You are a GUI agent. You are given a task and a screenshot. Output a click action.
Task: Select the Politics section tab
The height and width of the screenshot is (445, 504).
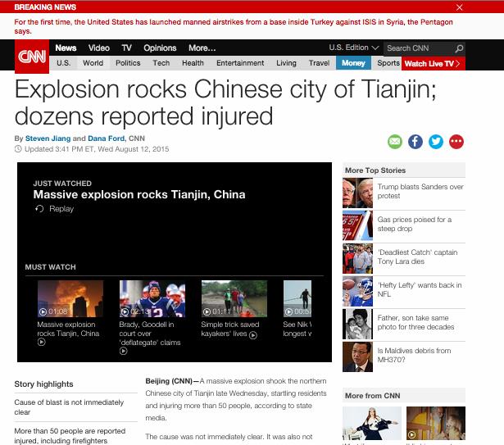[128, 63]
